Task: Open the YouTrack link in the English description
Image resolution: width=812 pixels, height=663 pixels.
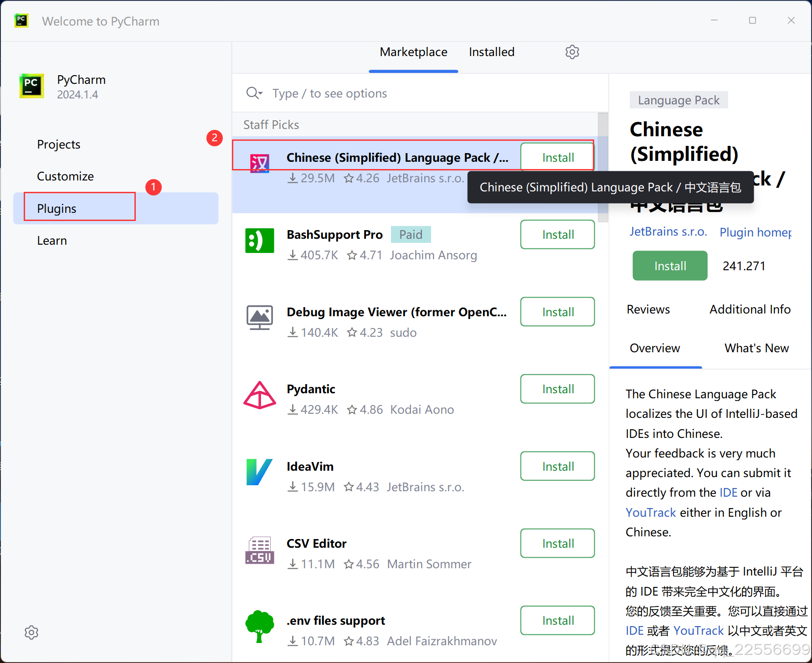Action: [650, 513]
